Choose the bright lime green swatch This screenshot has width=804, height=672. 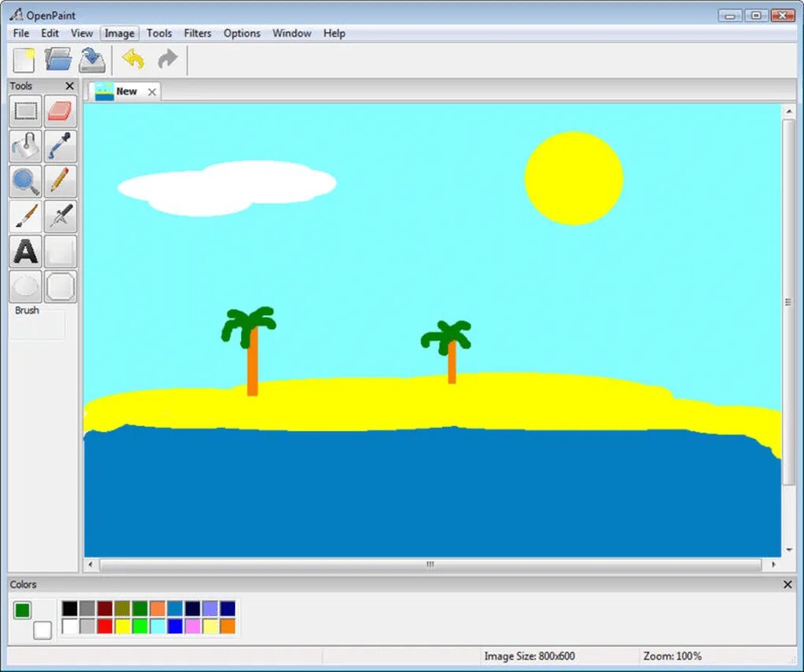click(140, 626)
